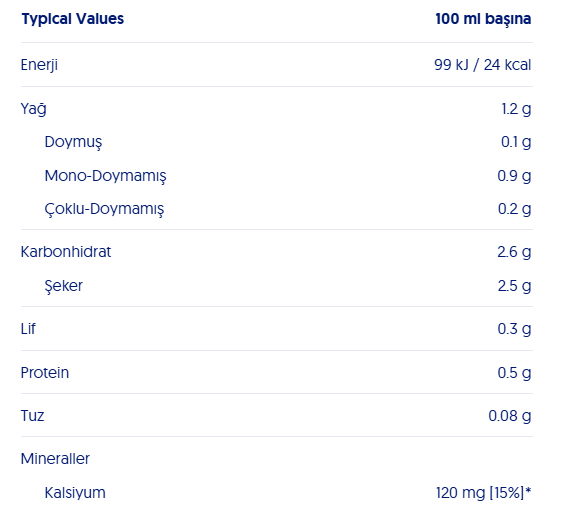The height and width of the screenshot is (525, 563).
Task: Select the Enerji row label
Action: tap(39, 65)
